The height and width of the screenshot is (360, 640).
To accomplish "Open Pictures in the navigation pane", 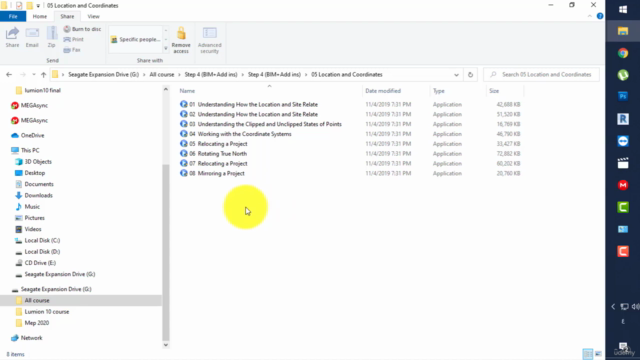I will pyautogui.click(x=34, y=218).
